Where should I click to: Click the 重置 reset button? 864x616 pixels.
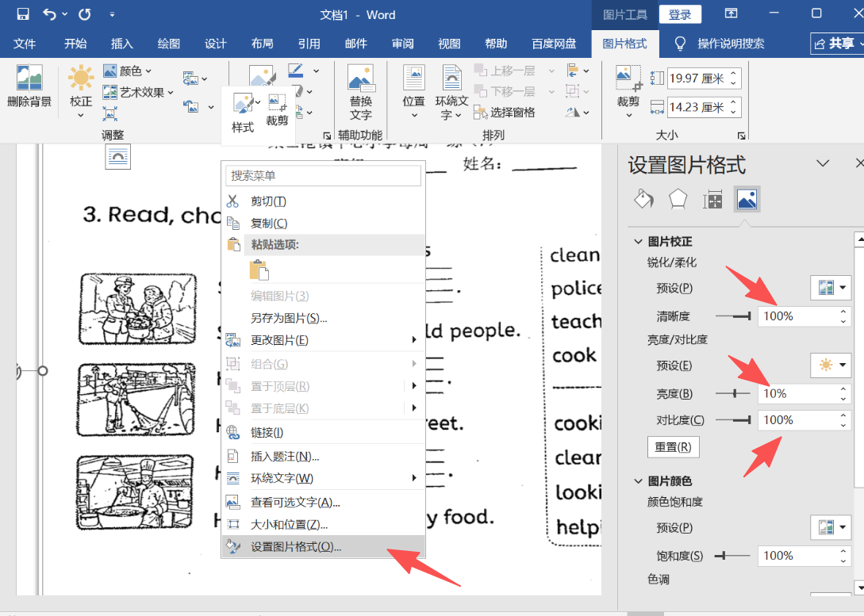[674, 447]
